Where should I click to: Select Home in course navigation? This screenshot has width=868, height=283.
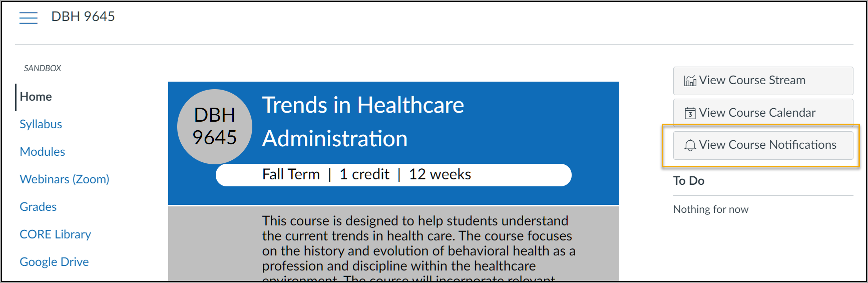pyautogui.click(x=36, y=97)
